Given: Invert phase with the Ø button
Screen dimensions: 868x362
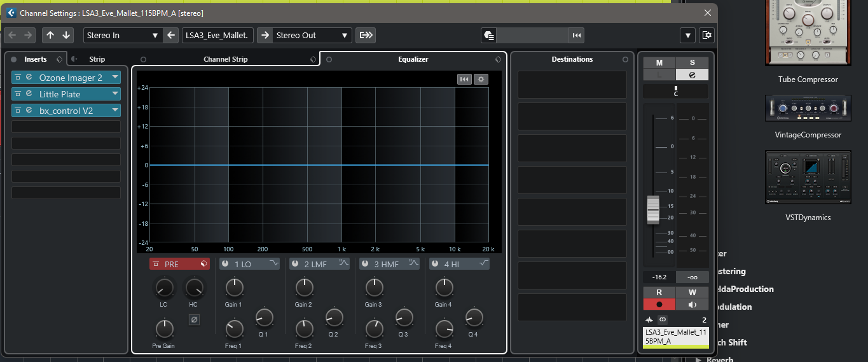Looking at the screenshot, I should [194, 319].
